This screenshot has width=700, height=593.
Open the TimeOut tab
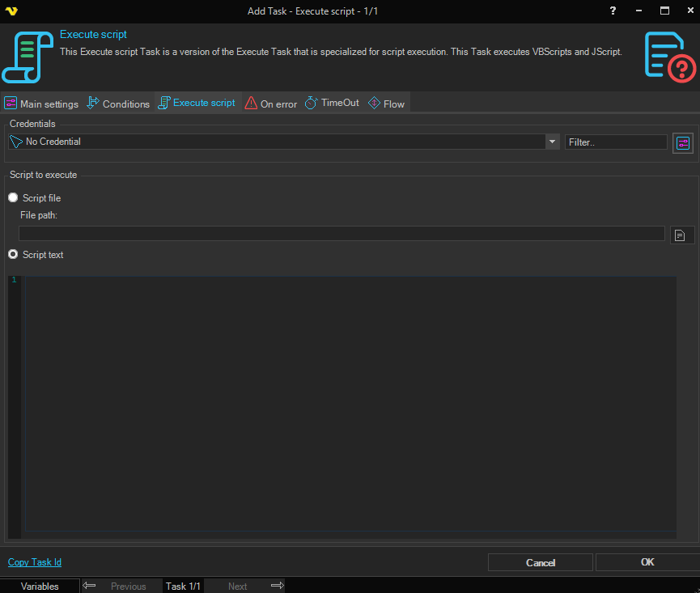point(332,103)
